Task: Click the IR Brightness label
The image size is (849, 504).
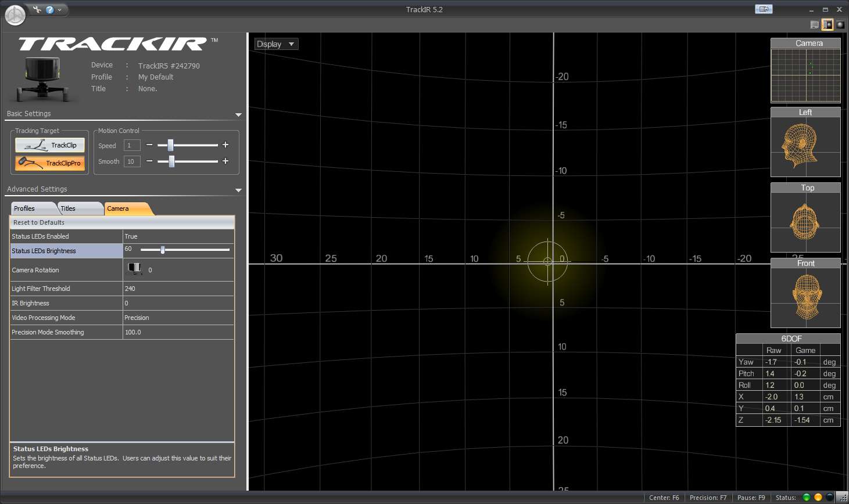Action: tap(30, 303)
